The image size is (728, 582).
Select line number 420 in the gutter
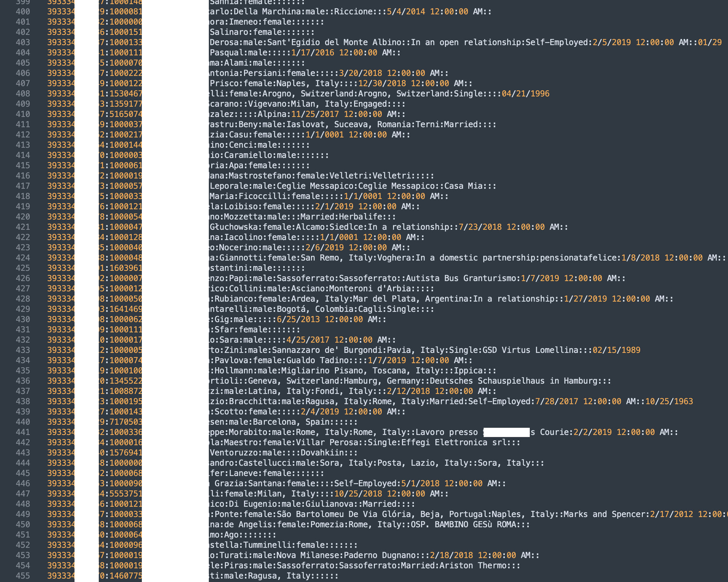(23, 217)
